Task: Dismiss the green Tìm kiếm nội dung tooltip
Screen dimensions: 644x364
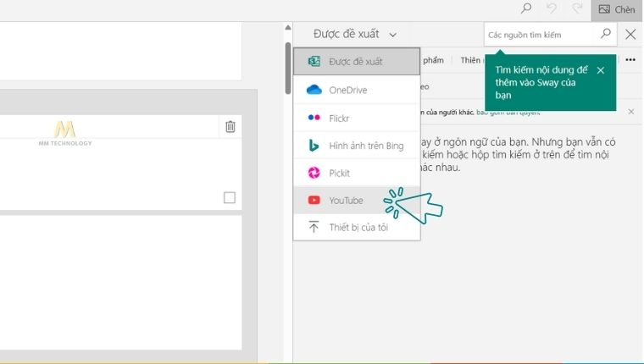Action: pos(601,70)
